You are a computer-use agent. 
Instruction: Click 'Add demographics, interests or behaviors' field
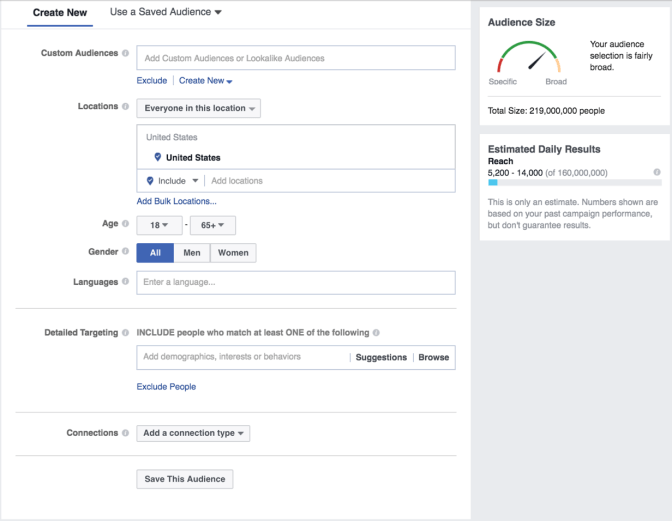[x=243, y=356]
